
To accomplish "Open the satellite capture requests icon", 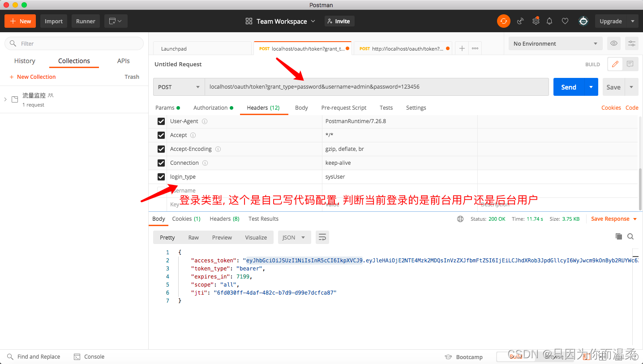I will click(520, 21).
